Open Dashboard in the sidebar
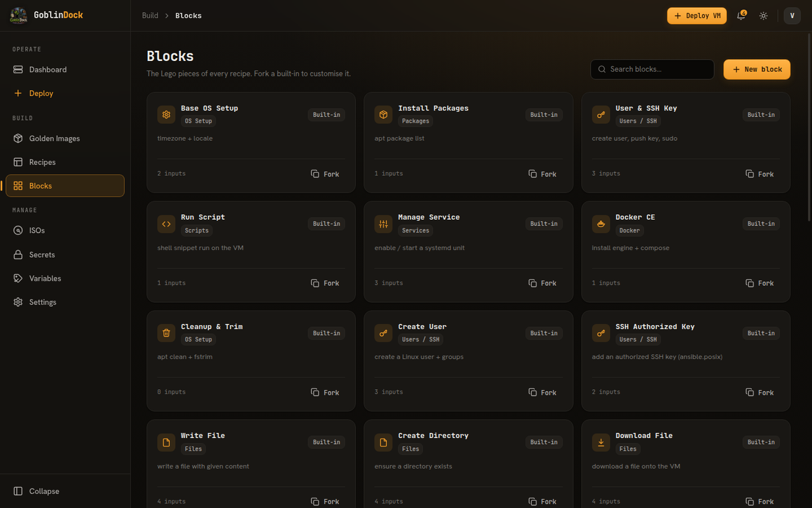 pos(65,69)
